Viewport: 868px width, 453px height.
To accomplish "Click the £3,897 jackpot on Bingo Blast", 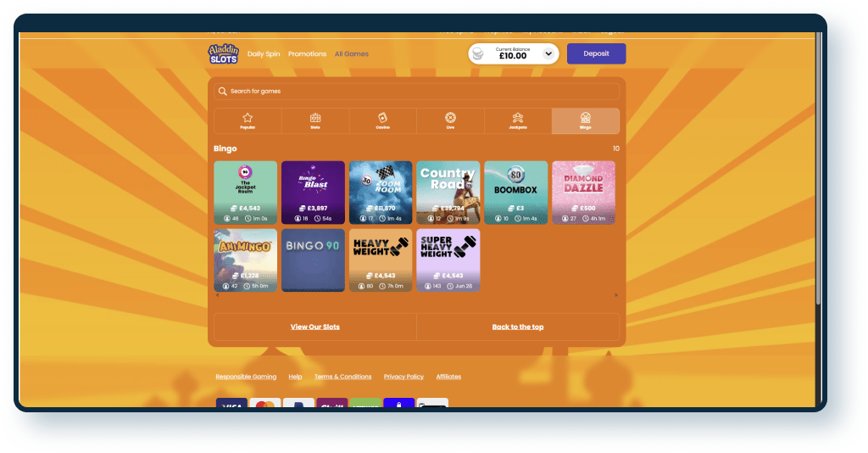I will pyautogui.click(x=317, y=208).
